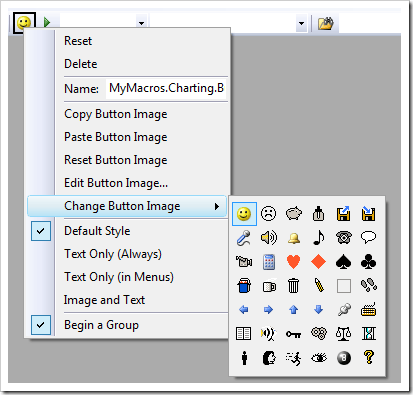The height and width of the screenshot is (395, 413).
Task: Pick the blue left arrow icon
Action: coord(244,310)
